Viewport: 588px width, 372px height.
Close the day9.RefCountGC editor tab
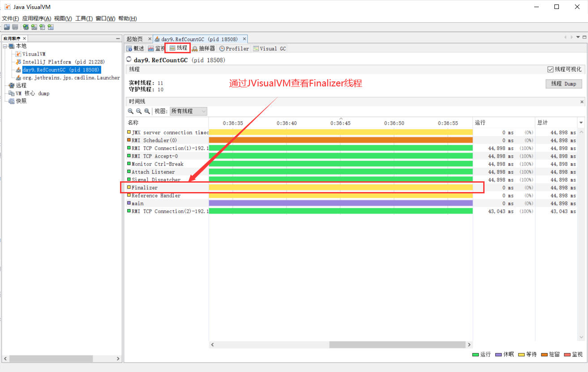(244, 39)
